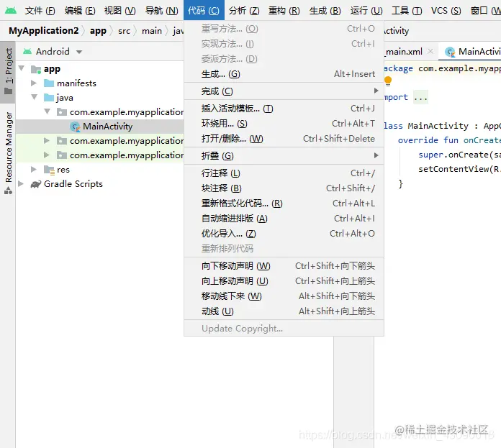Open the 导航 (N) menu
This screenshot has width=501, height=448.
[x=162, y=11]
